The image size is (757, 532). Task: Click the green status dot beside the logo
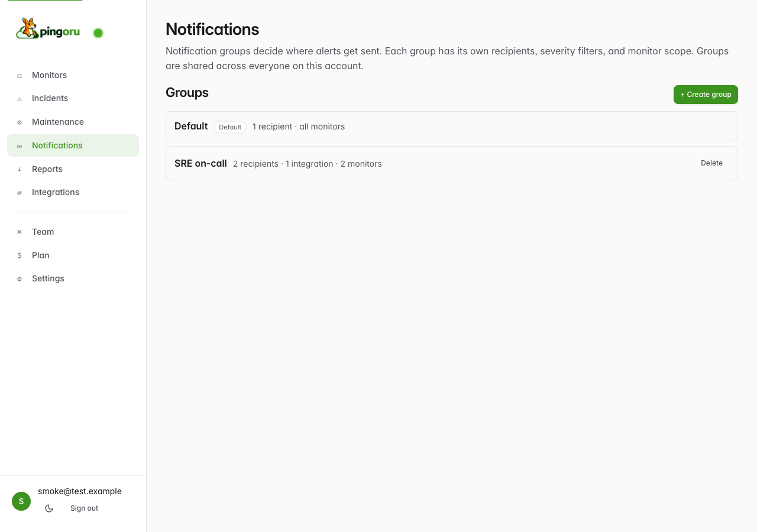pos(98,33)
